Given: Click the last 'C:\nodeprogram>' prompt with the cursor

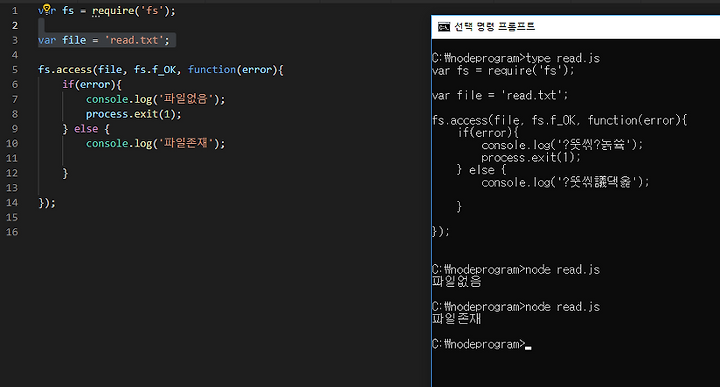Looking at the screenshot, I should (x=478, y=344).
